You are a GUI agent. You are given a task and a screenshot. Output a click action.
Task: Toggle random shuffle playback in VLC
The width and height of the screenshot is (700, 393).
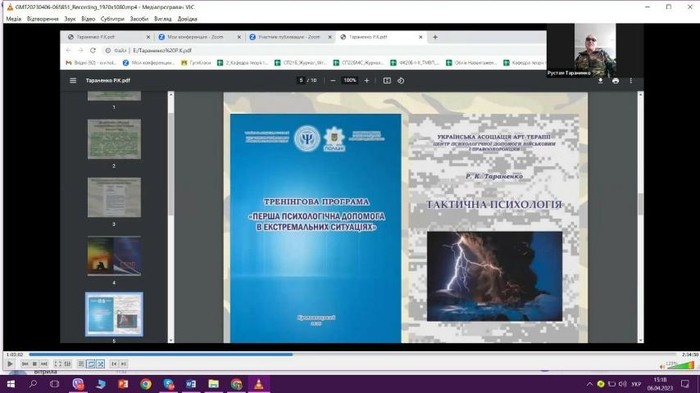click(100, 364)
